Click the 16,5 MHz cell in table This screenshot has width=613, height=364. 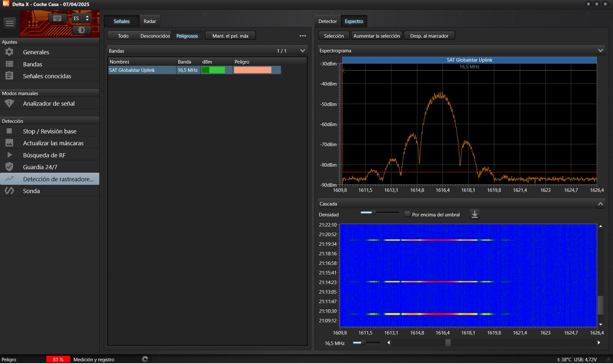(188, 70)
